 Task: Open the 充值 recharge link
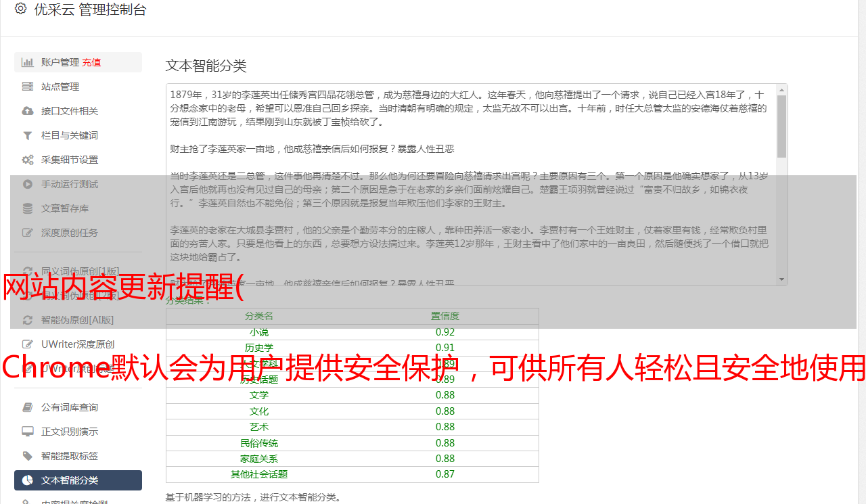91,62
